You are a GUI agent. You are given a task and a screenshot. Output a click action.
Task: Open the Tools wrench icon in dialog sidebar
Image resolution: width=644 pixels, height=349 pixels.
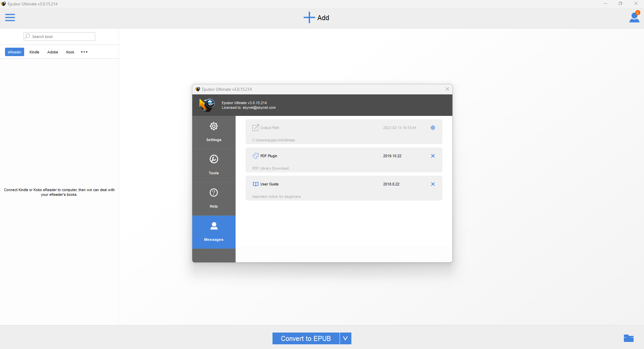click(214, 159)
